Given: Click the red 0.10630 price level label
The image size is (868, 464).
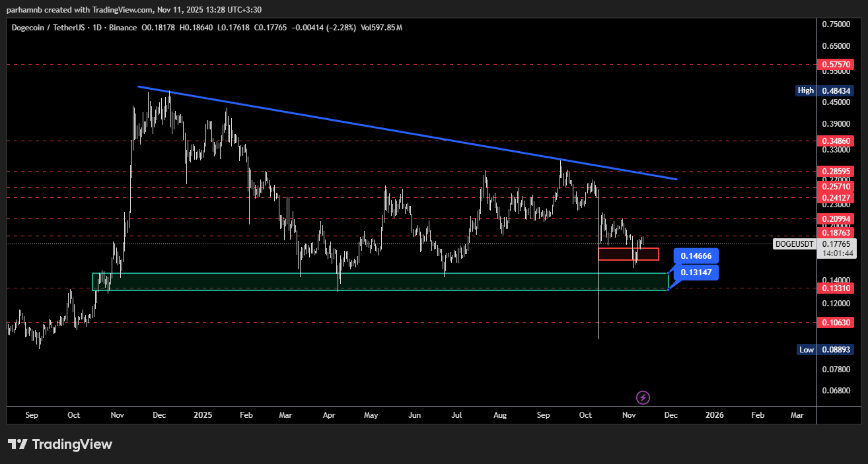Looking at the screenshot, I should 836,323.
